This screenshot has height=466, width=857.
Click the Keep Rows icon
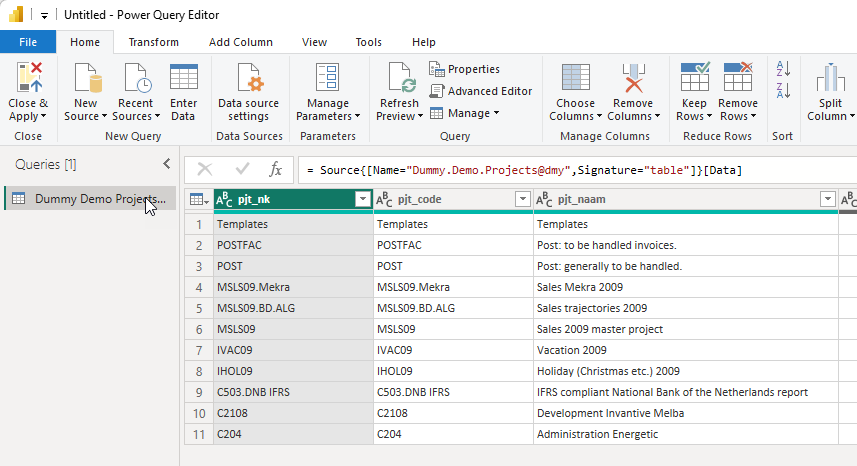(694, 78)
